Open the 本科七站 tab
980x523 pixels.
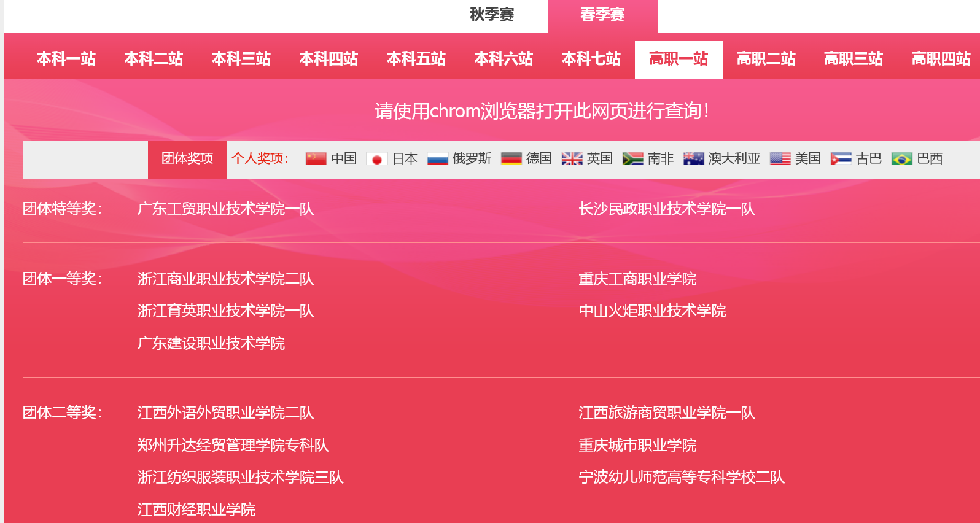591,59
